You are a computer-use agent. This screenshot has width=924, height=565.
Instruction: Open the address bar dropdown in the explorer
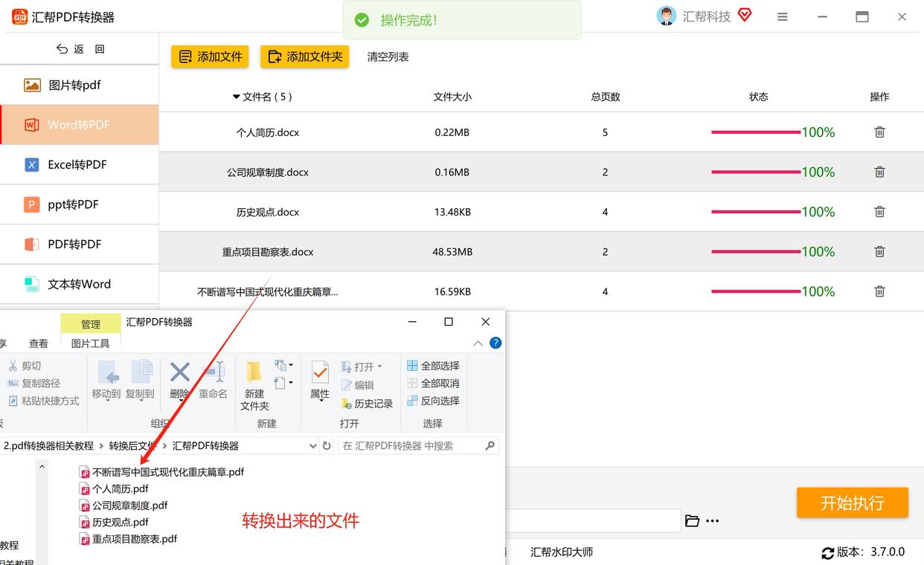coord(313,445)
